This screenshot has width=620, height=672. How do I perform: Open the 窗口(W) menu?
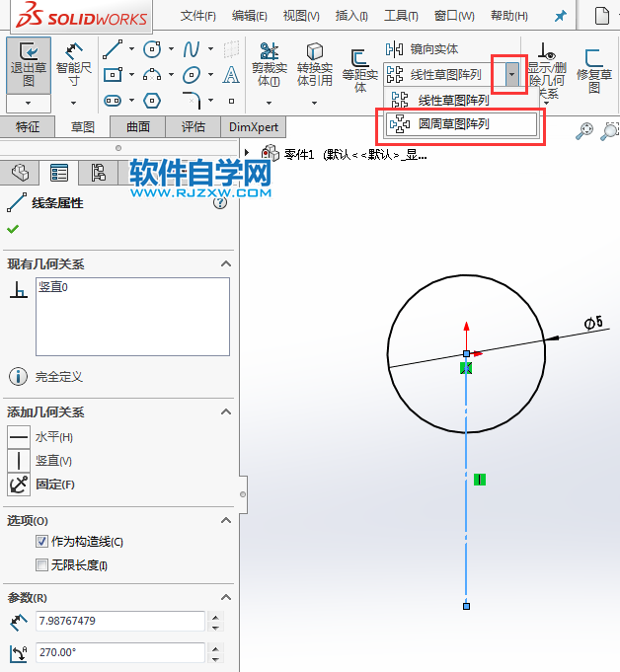pyautogui.click(x=454, y=17)
